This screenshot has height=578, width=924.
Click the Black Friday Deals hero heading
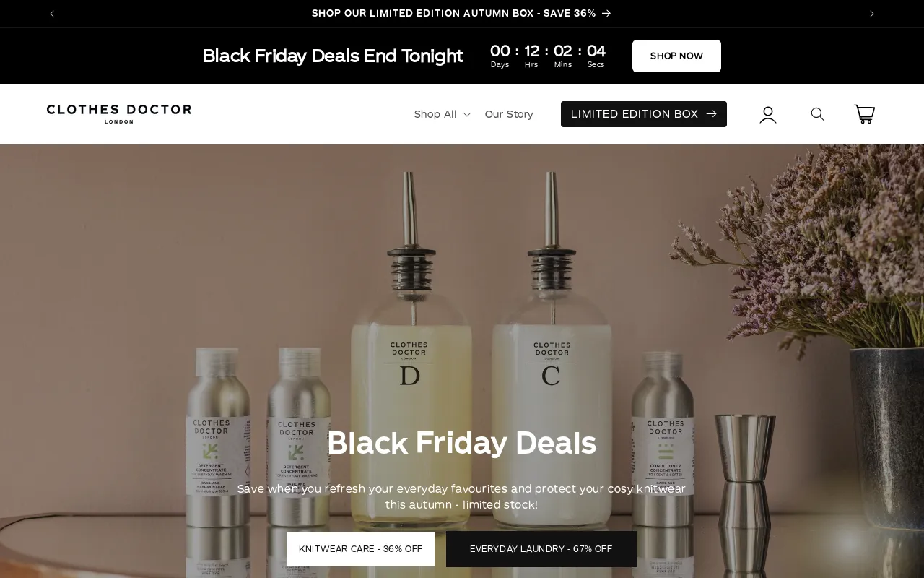462,443
